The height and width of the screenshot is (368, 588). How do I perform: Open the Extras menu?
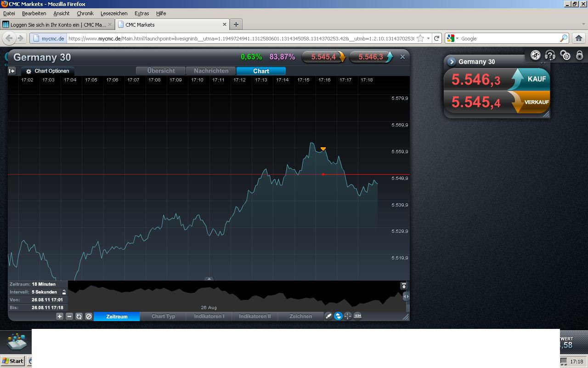tap(141, 13)
